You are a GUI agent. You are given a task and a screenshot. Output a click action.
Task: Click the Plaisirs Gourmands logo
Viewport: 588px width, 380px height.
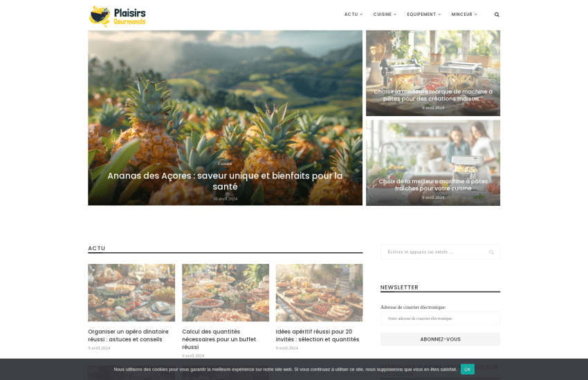click(118, 16)
